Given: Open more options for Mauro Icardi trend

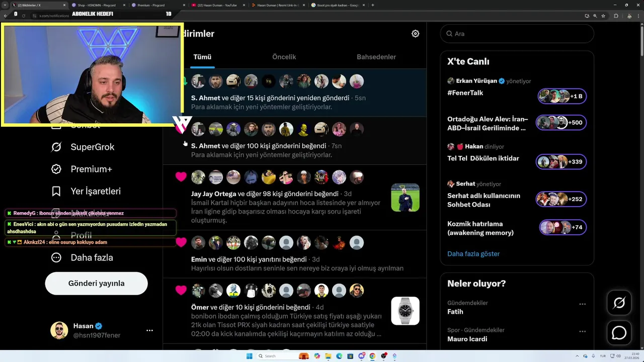Looking at the screenshot, I should coord(582,331).
